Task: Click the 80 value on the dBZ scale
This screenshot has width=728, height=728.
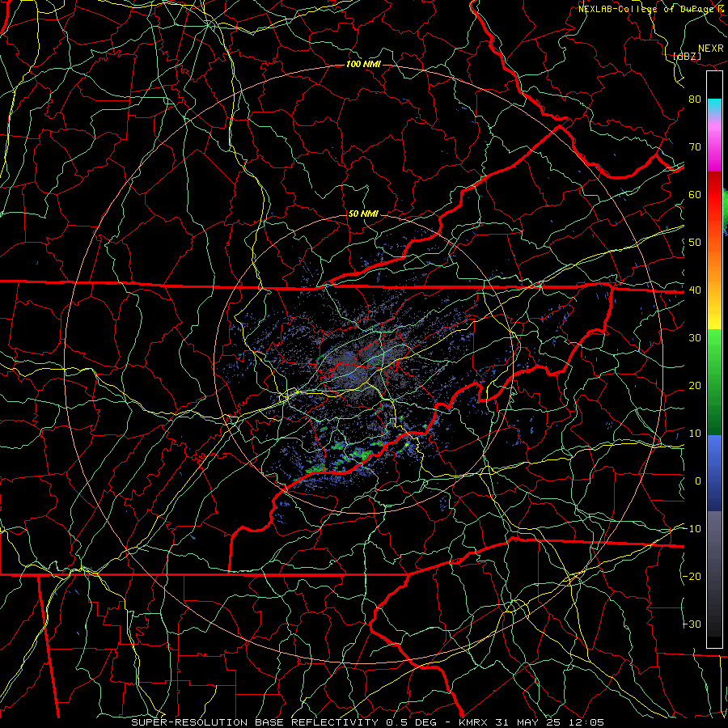Action: point(695,99)
